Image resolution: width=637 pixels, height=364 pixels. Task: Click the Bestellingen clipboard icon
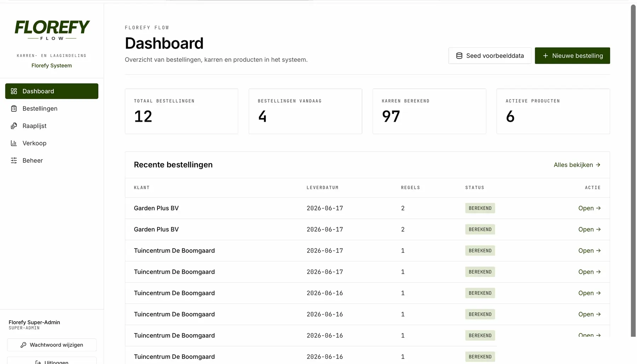click(x=14, y=109)
